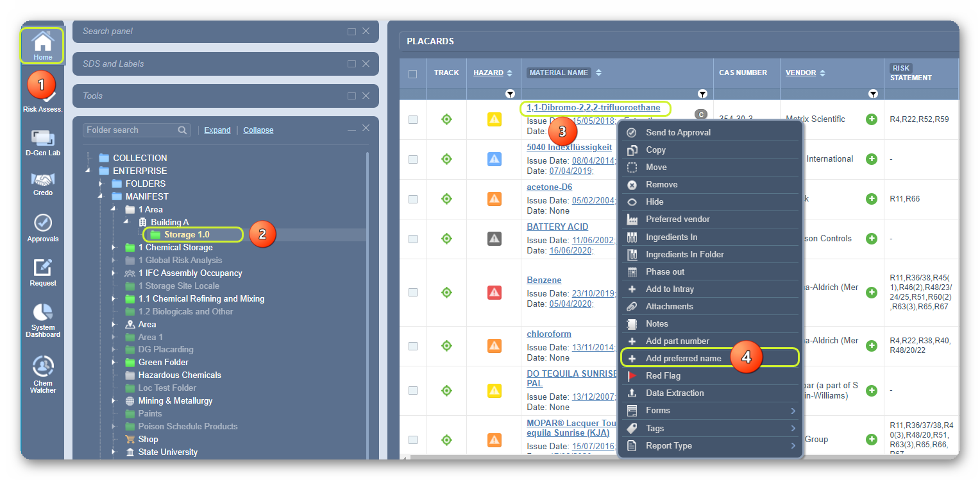
Task: Expand the 1 Chemical Storage folder
Action: pos(114,248)
